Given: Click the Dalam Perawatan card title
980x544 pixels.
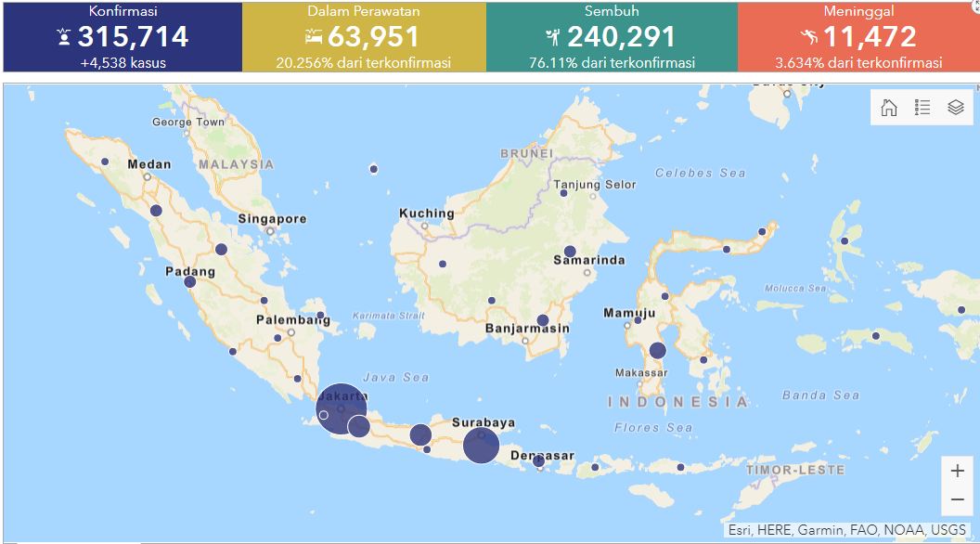Looking at the screenshot, I should [364, 10].
